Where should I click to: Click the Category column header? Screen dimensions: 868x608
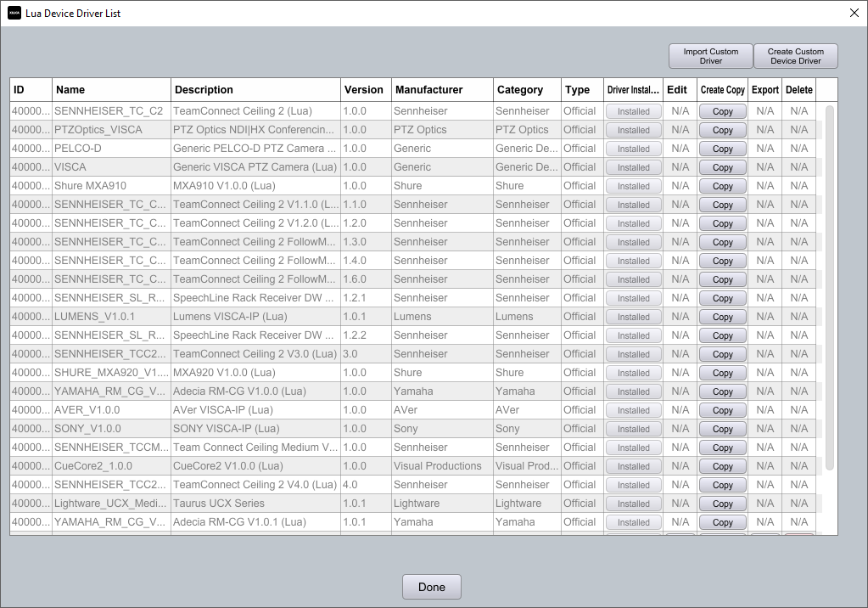pos(527,90)
